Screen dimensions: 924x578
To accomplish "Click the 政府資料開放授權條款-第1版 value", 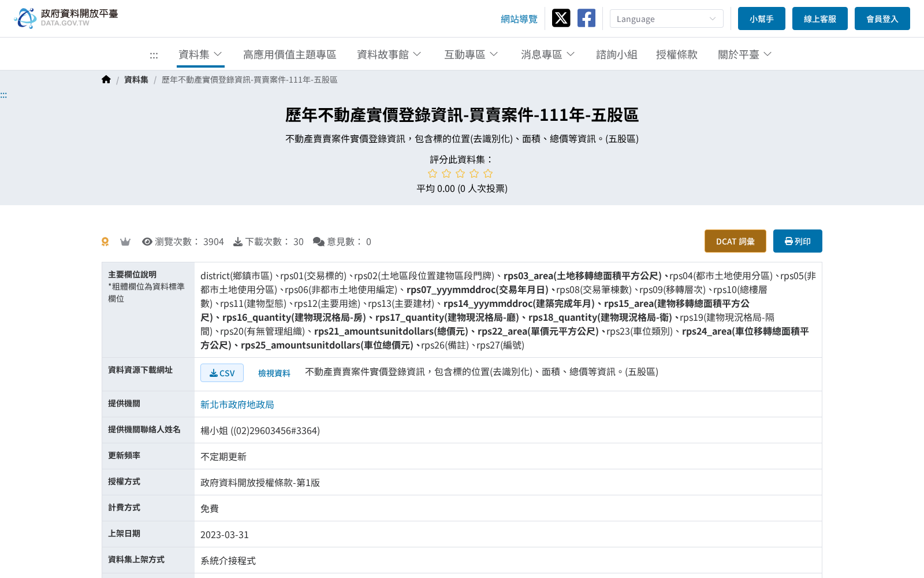I will [x=260, y=483].
